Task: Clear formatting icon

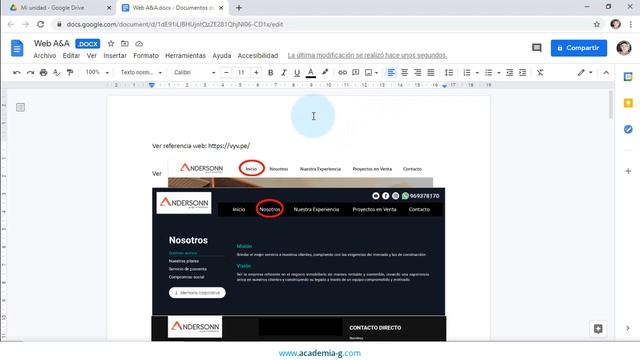Action: click(540, 73)
